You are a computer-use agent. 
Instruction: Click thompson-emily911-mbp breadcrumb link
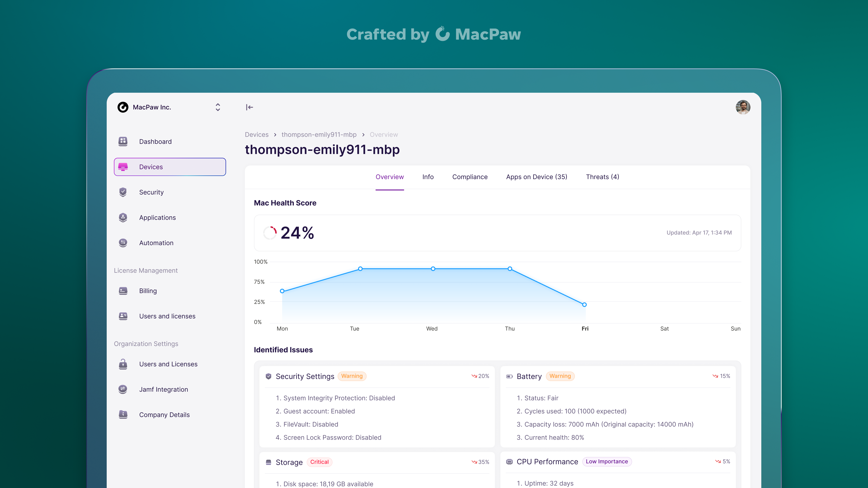(319, 135)
